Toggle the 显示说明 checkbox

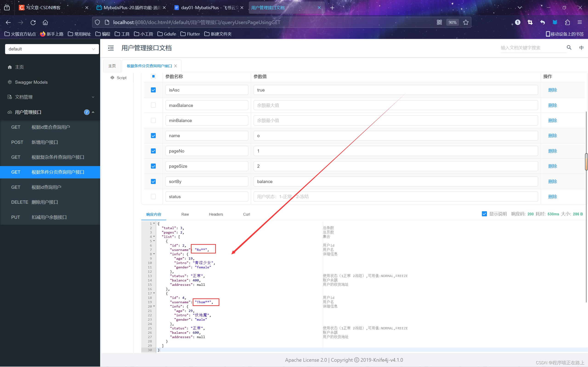click(484, 214)
